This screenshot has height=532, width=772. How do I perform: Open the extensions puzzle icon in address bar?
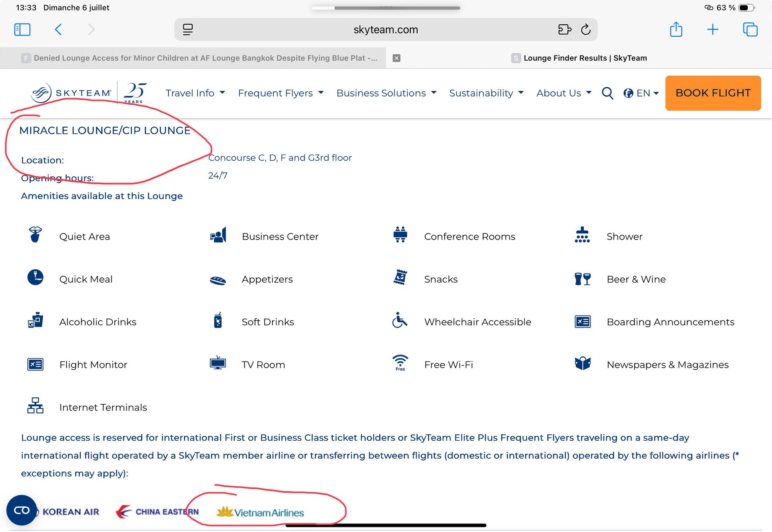point(564,29)
